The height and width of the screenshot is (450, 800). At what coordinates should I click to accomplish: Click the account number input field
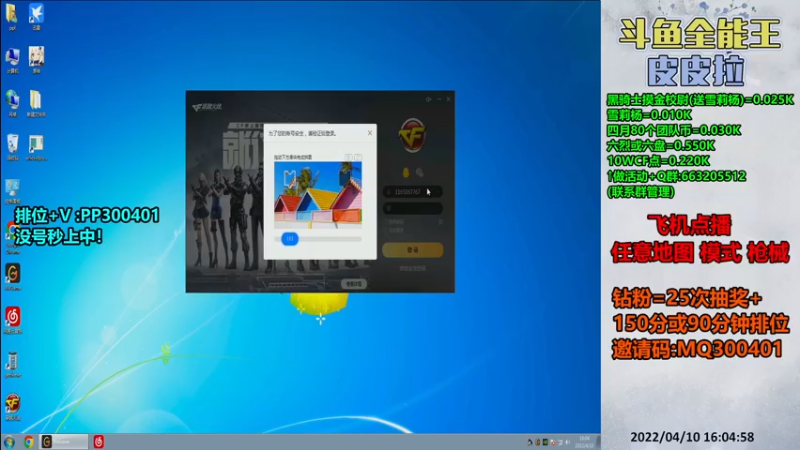[x=412, y=192]
